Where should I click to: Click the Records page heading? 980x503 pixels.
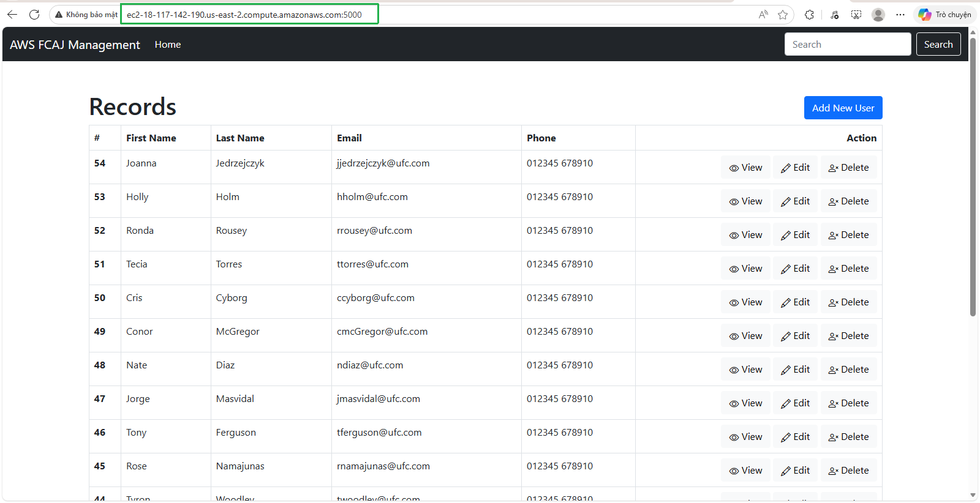click(x=133, y=107)
